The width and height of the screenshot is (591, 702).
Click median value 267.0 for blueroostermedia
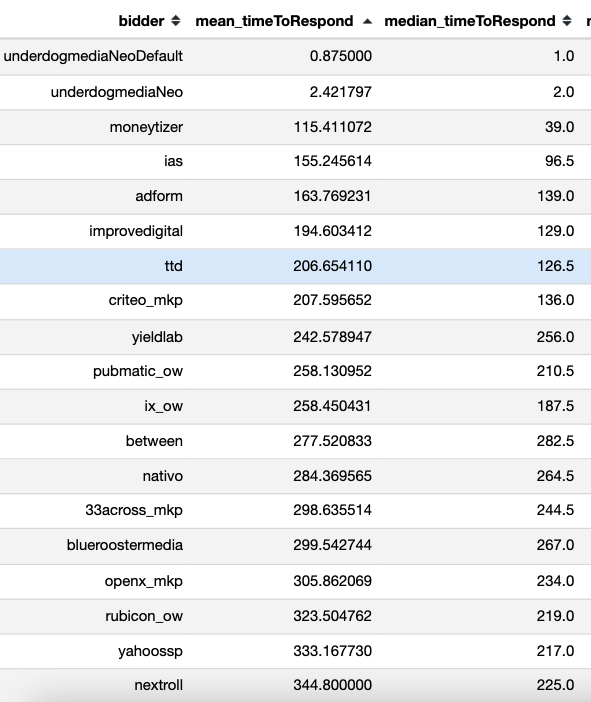(556, 545)
